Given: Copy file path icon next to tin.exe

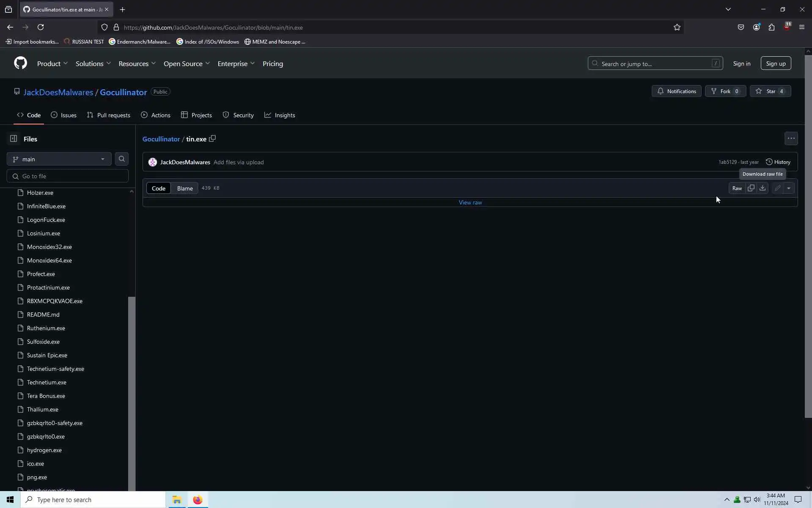Looking at the screenshot, I should (212, 138).
